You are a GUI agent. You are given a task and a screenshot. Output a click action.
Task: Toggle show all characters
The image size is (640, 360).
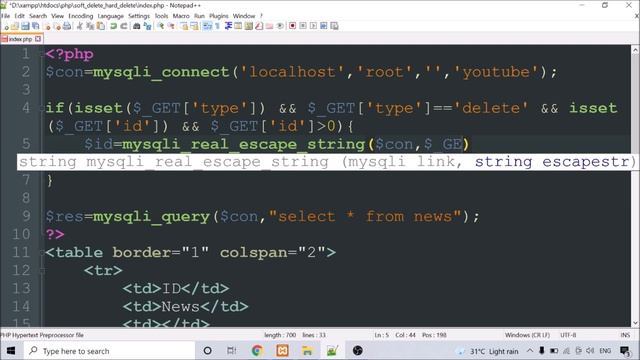point(217,26)
